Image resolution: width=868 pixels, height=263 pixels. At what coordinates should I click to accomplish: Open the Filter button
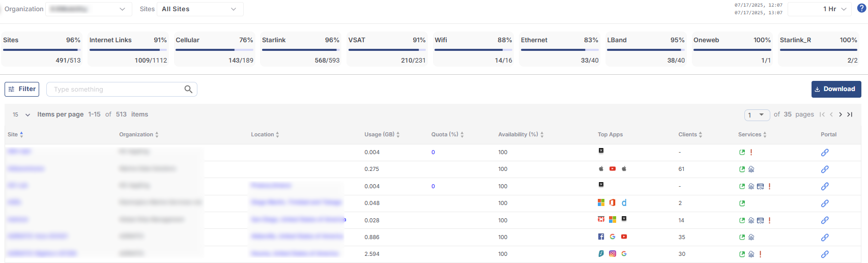tap(22, 89)
